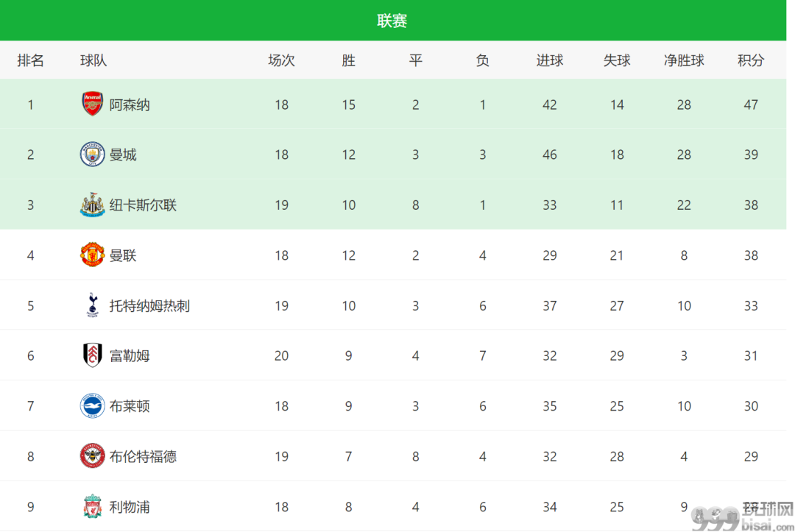Select the 联赛 tab header
Screen dimensions: 795x532
pos(392,21)
